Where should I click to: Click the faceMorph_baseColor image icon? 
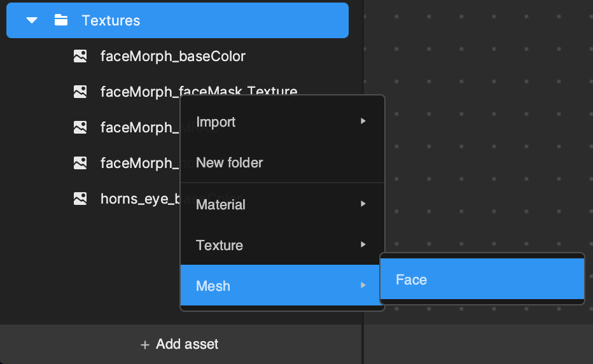tap(80, 56)
